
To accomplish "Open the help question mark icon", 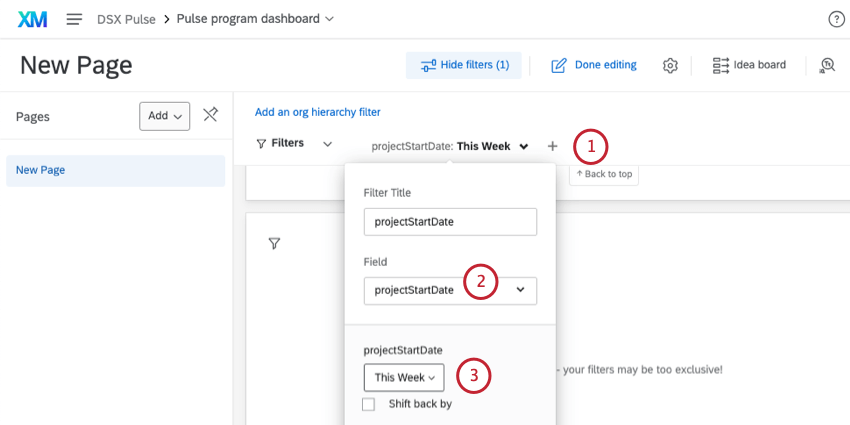I will tap(836, 19).
